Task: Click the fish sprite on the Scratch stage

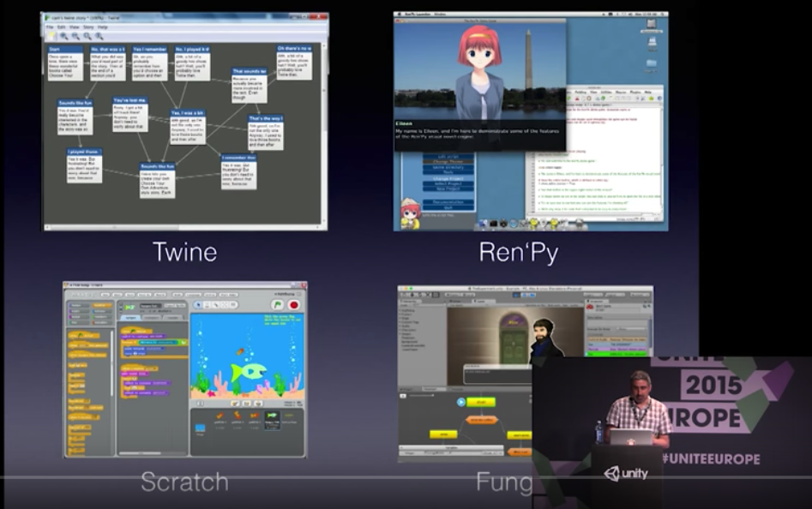Action: pyautogui.click(x=248, y=371)
